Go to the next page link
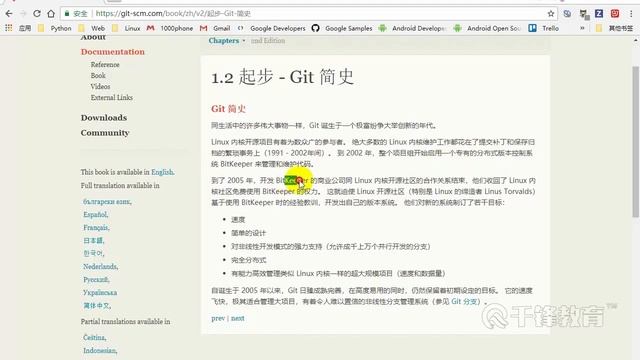 click(x=238, y=318)
